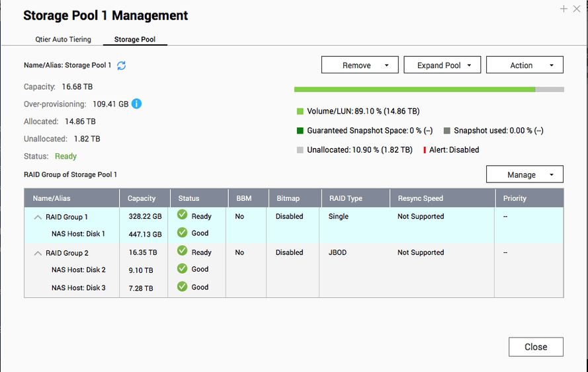Select the NAS Host: Disk 2 row
Screen dimensions: 588x372
pyautogui.click(x=294, y=270)
